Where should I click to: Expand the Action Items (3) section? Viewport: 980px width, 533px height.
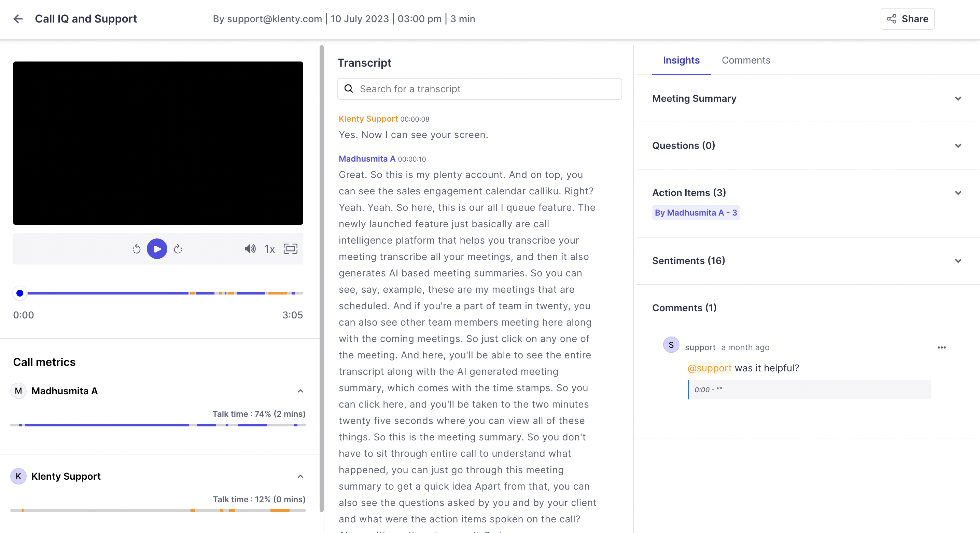coord(957,193)
